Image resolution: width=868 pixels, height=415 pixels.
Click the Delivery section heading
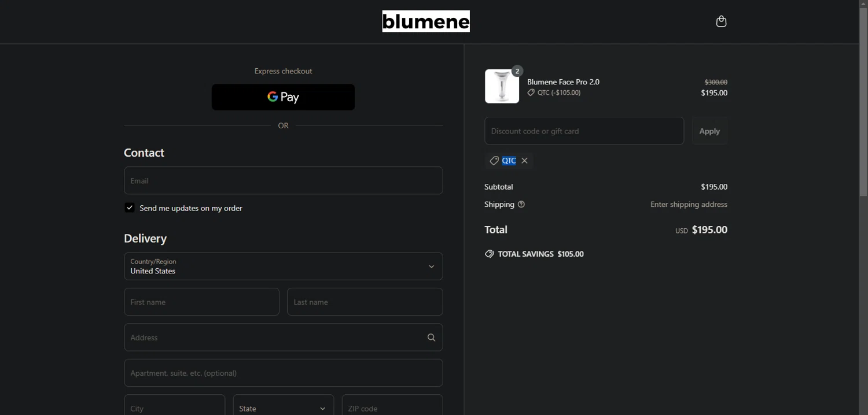click(145, 238)
